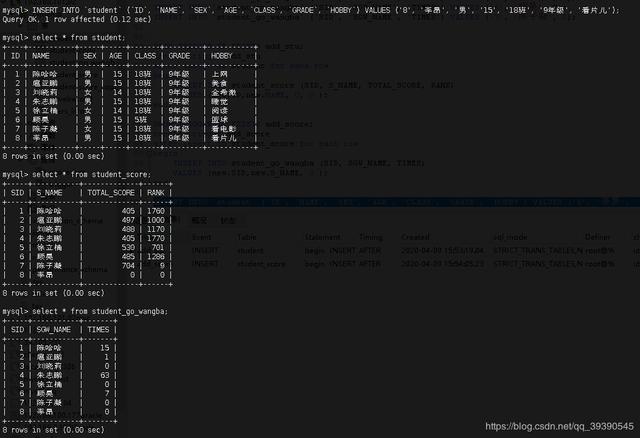Select rank value 1286

(156, 257)
